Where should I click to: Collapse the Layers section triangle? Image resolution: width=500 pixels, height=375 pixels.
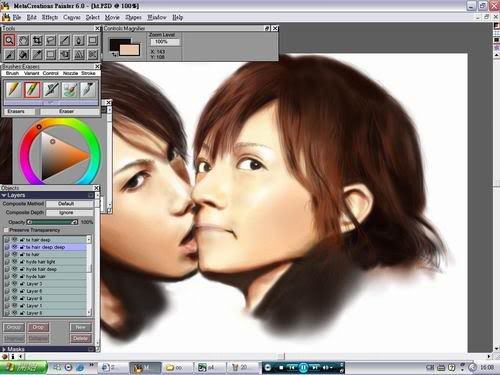tap(4, 195)
